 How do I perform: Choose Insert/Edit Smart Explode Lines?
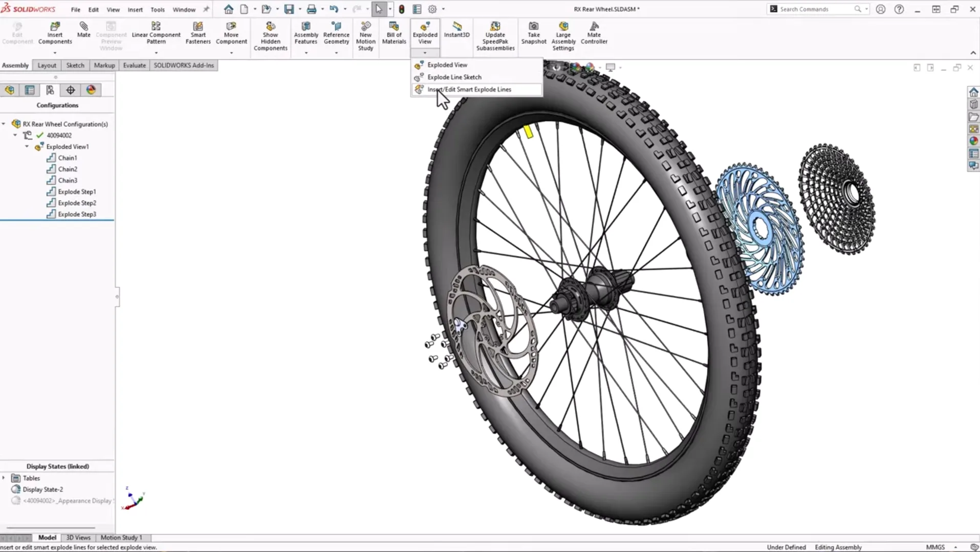(x=469, y=90)
